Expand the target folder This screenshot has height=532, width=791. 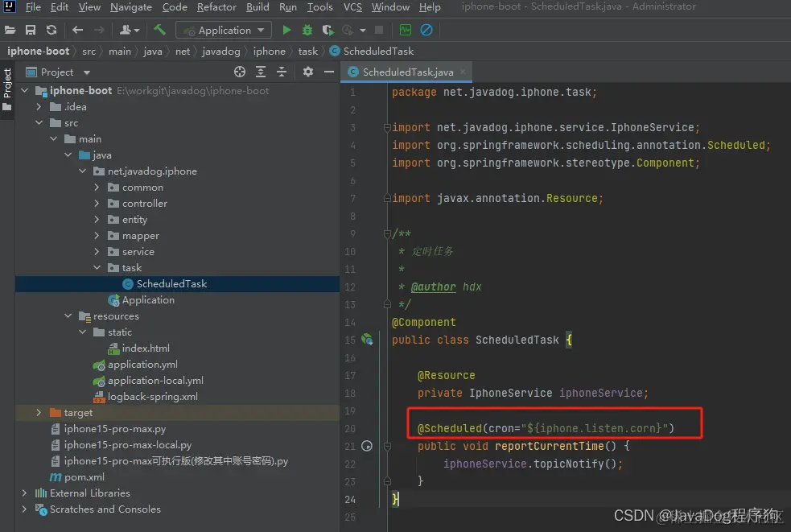click(39, 412)
